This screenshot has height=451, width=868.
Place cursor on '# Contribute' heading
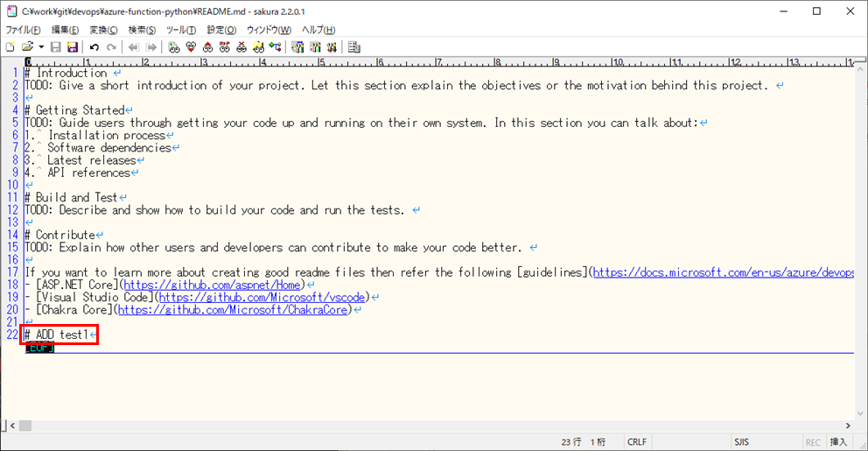pyautogui.click(x=59, y=235)
